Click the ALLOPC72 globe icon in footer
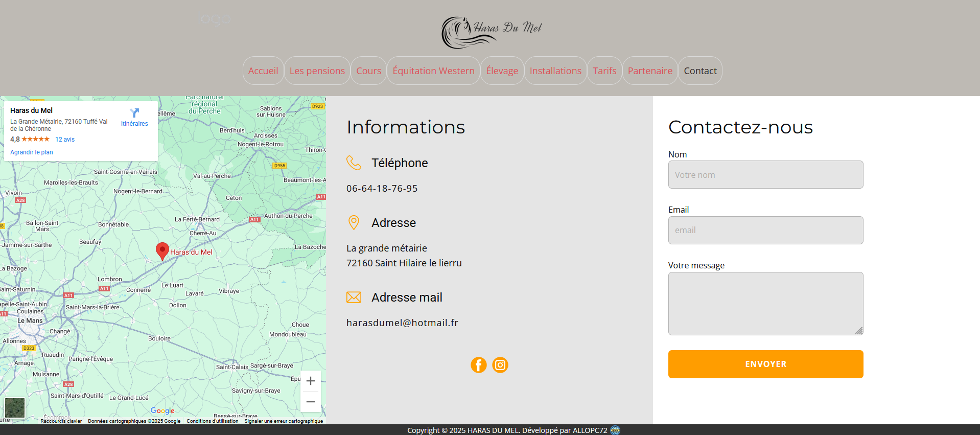The image size is (980, 435). point(615,430)
